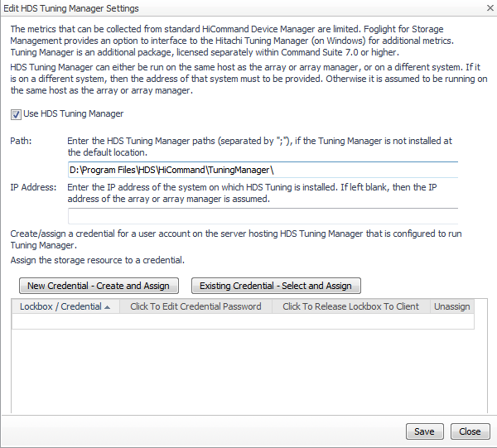This screenshot has height=448, width=497.
Task: Click the 'Path:' field label
Action: (21, 142)
